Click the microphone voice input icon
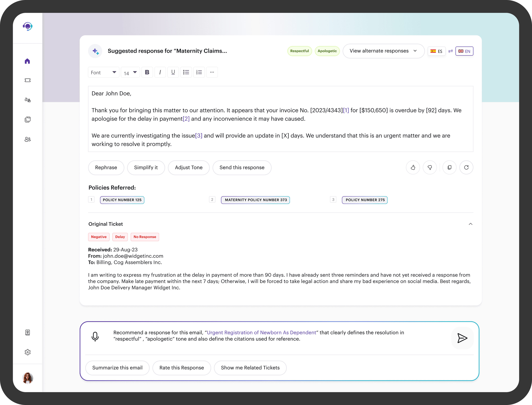This screenshot has height=405, width=532. (x=95, y=337)
